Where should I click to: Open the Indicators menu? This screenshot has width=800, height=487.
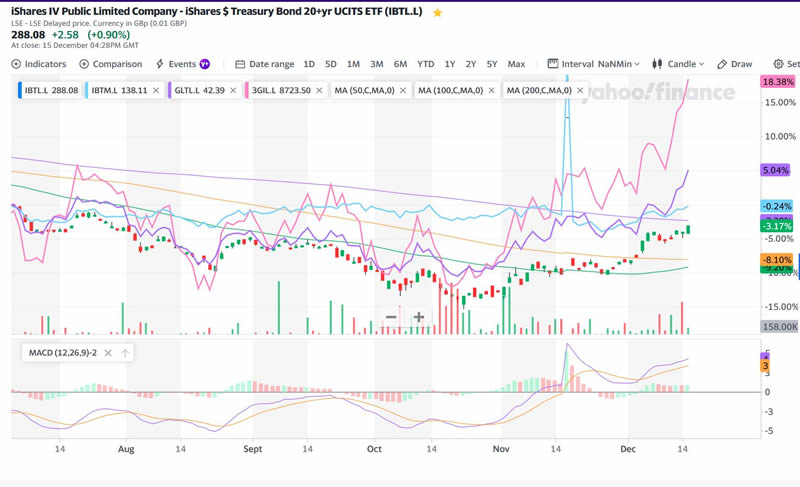pos(39,64)
